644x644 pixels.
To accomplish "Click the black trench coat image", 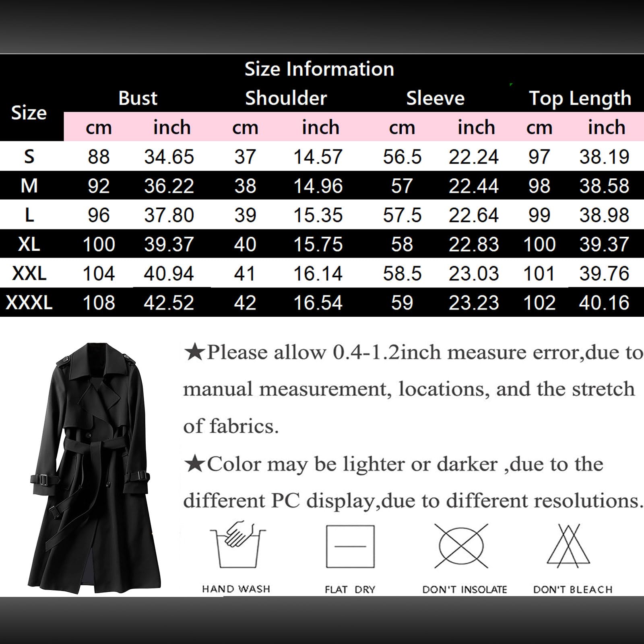I will (95, 468).
